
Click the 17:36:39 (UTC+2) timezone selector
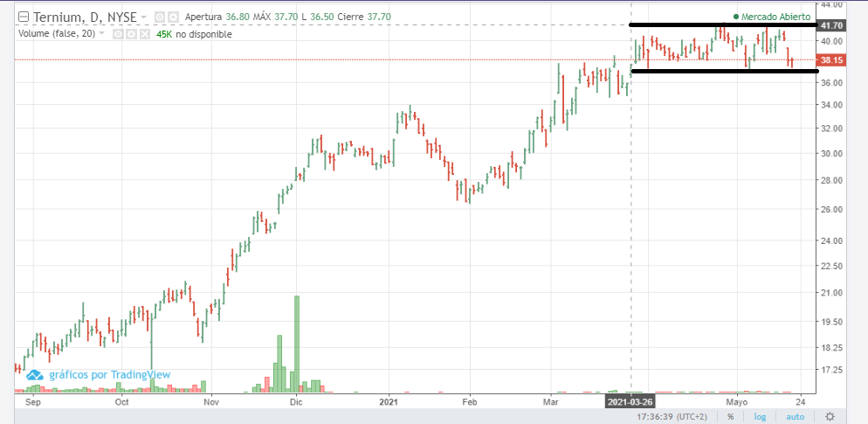pyautogui.click(x=672, y=416)
